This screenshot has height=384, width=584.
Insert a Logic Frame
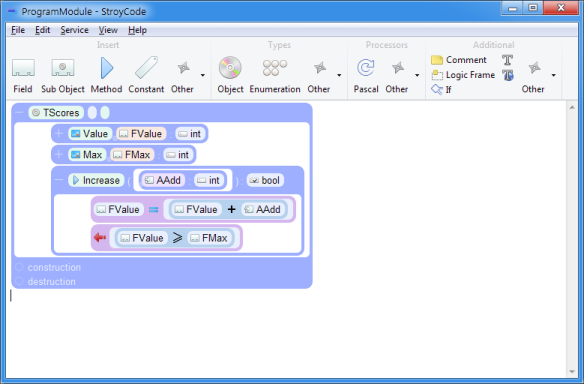463,75
